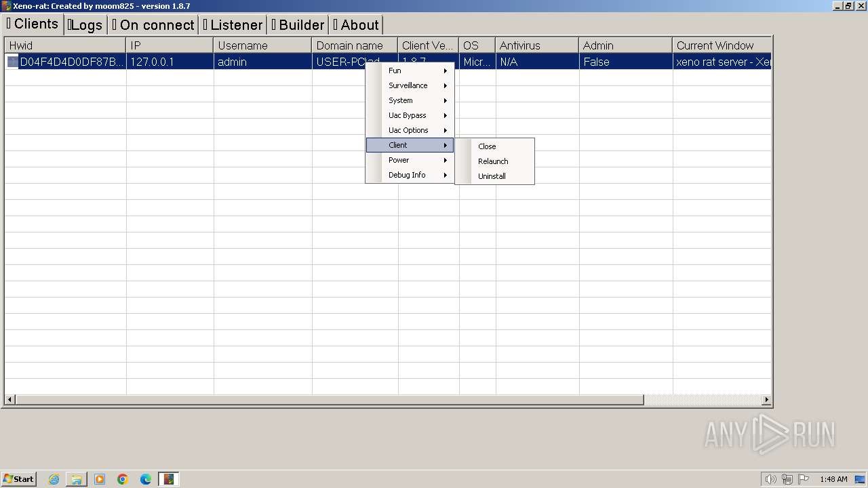This screenshot has height=488, width=868.
Task: Click the scrollbar right arrow
Action: (766, 400)
